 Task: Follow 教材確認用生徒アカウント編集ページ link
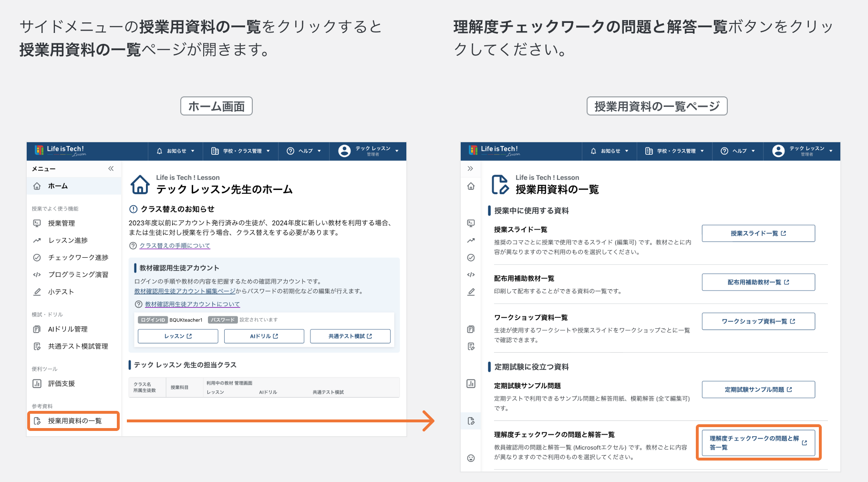(x=185, y=291)
